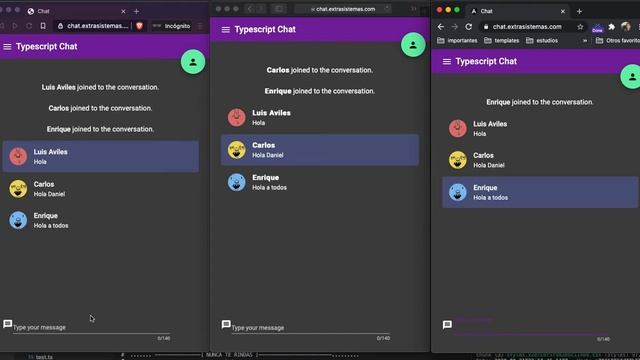The image size is (640, 360).
Task: Click Enrique blue avatar in left window
Action: [18, 220]
